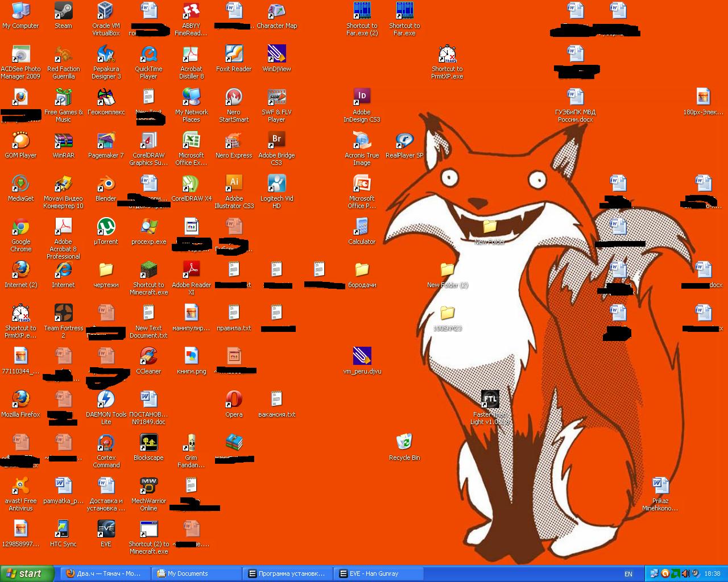Select Adobe InDesign CS3 icon
The image size is (728, 582).
click(362, 106)
